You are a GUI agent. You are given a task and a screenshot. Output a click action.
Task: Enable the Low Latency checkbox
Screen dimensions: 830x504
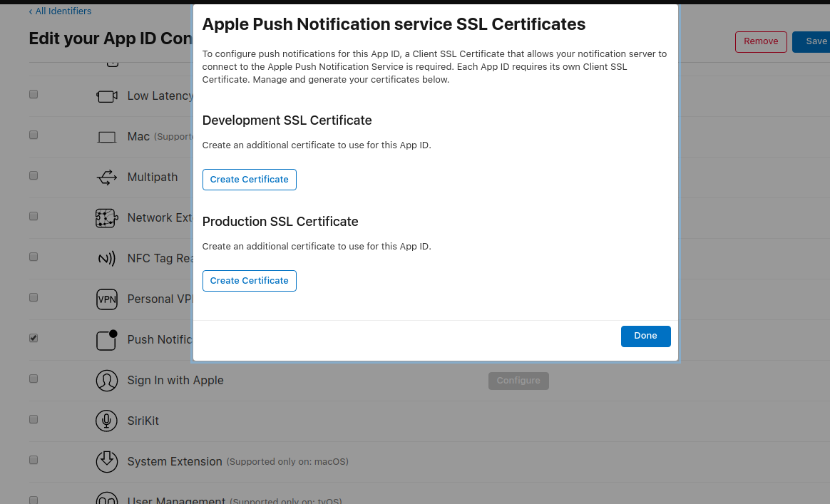[x=34, y=94]
